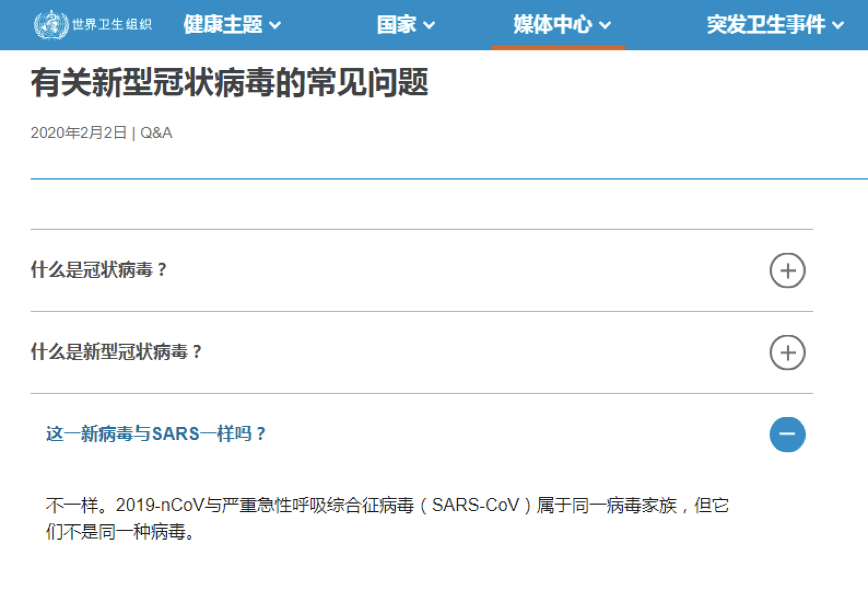The width and height of the screenshot is (868, 602).
Task: Click answer line 们不是同一种病毒。
Action: (x=121, y=532)
